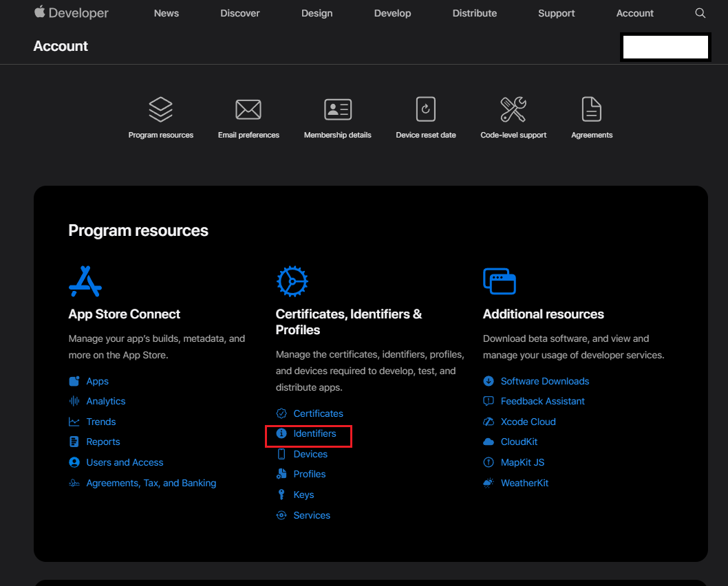The width and height of the screenshot is (728, 586).
Task: Click the Program resources shortcut label
Action: 160,135
